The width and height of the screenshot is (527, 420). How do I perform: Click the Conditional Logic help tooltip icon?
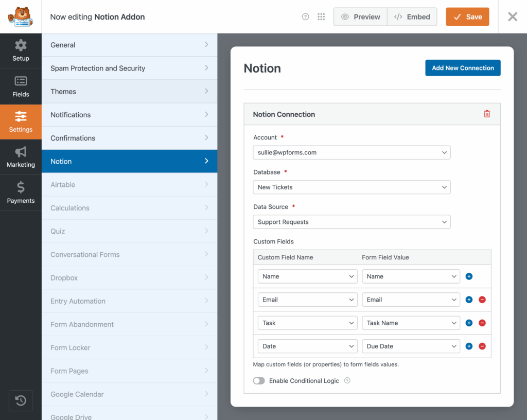point(347,381)
